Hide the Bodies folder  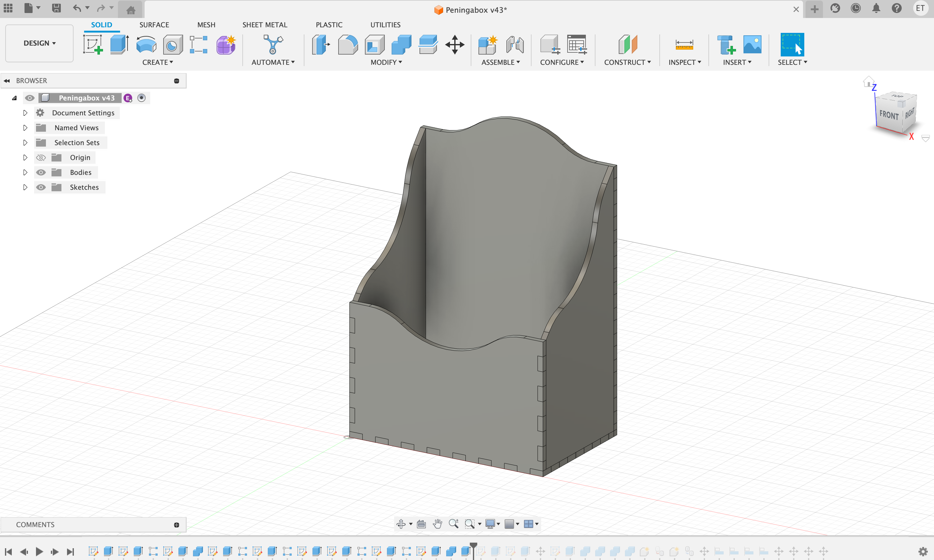click(41, 172)
